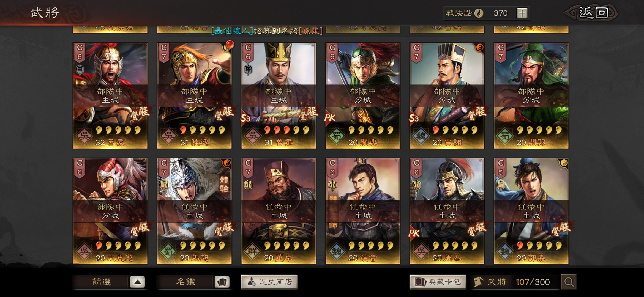Viewport: 644px width, 297px height.
Task: Select the 魯肅 general card
Action: 279,96
